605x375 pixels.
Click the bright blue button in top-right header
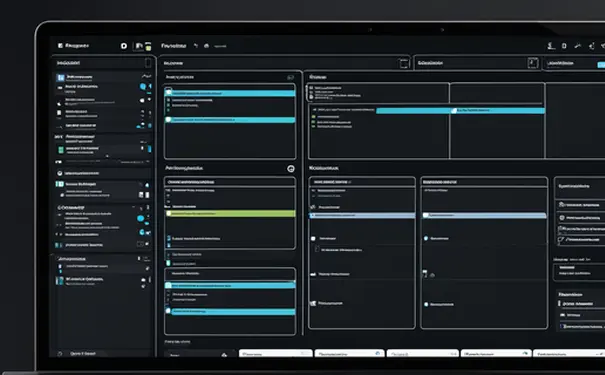pyautogui.click(x=601, y=65)
